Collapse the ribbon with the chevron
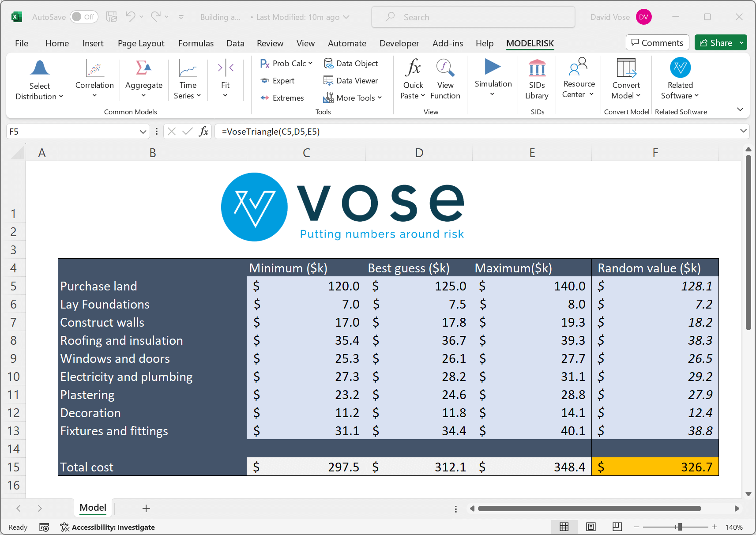Viewport: 756px width, 535px height. click(x=741, y=109)
